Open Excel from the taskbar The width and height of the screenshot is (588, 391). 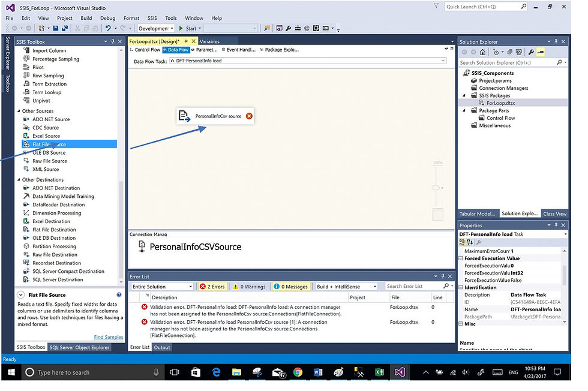[379, 372]
